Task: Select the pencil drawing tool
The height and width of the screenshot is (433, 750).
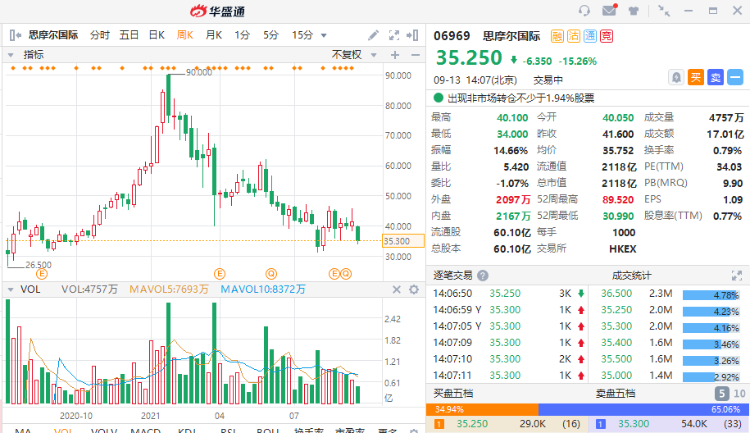Action: click(373, 35)
